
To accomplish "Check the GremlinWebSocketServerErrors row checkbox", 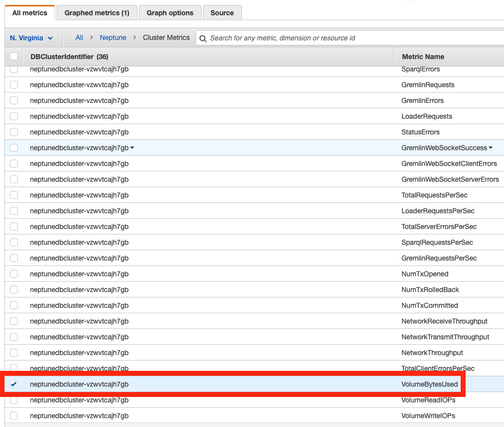I will (14, 179).
